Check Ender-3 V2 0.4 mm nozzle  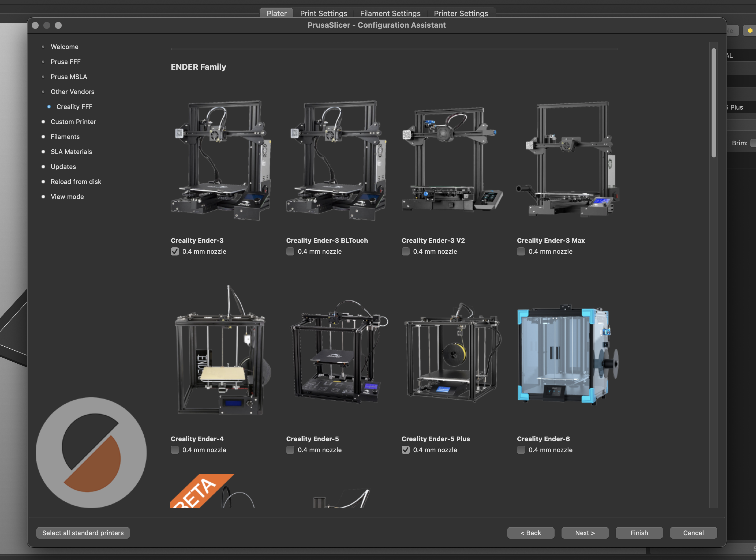tap(405, 251)
